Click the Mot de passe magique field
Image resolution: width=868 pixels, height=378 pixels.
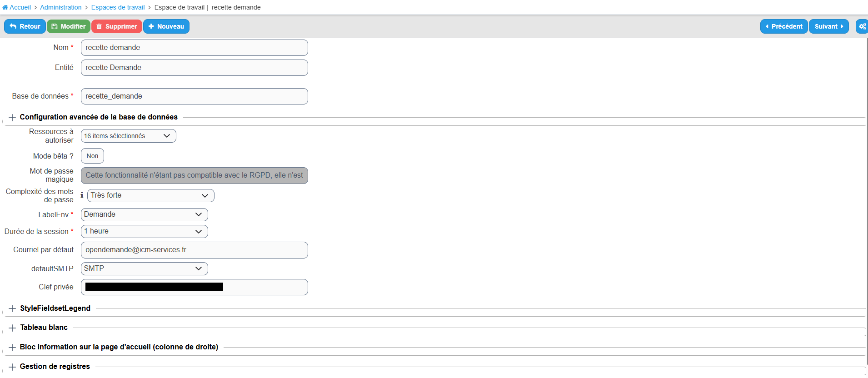pos(195,175)
